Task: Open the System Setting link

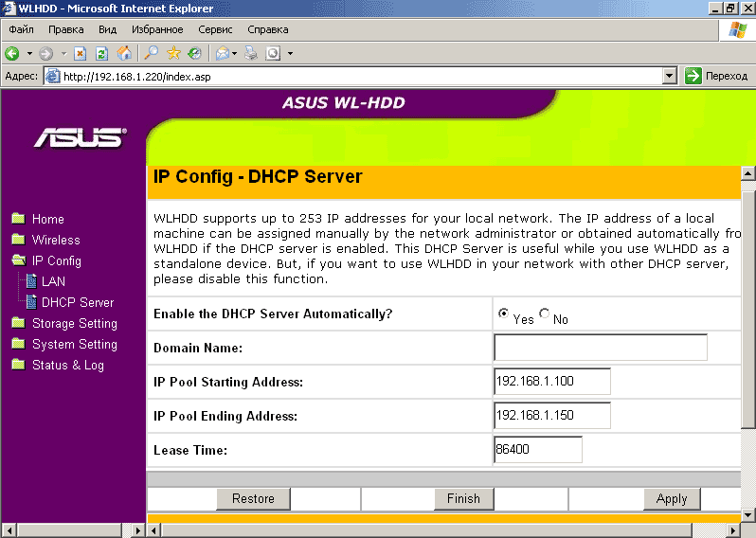Action: point(75,344)
